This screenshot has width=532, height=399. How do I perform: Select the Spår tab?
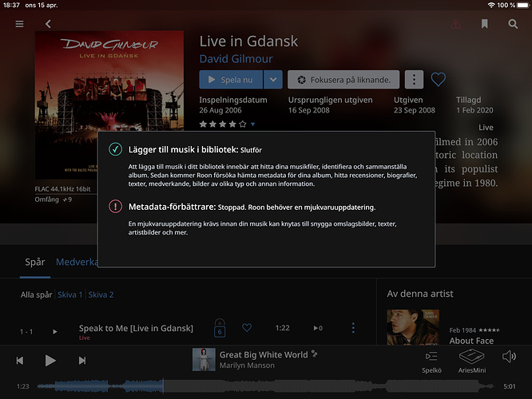(35, 262)
